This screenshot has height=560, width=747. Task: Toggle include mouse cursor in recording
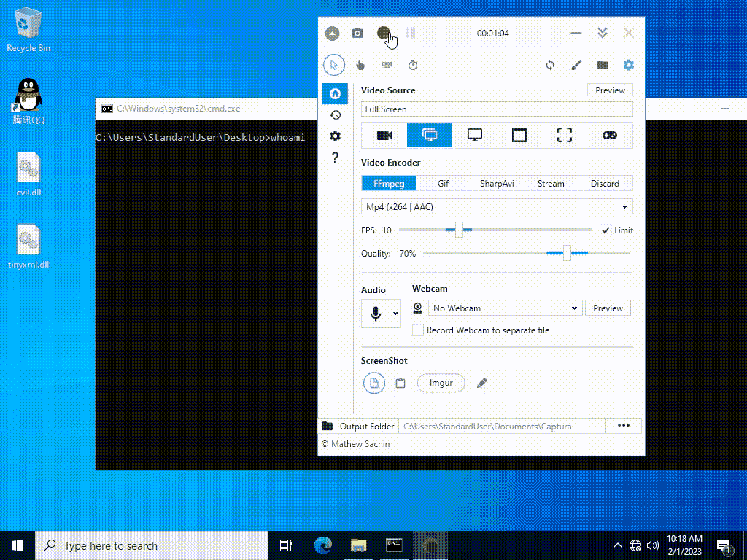[x=334, y=65]
